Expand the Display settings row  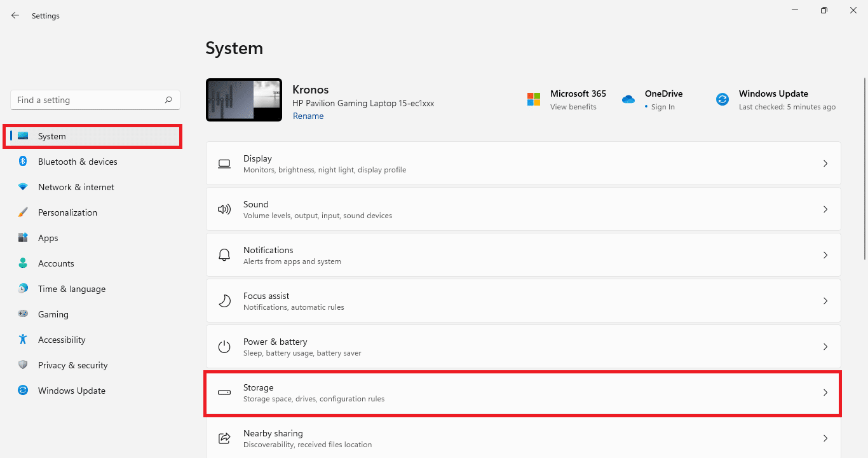point(825,163)
